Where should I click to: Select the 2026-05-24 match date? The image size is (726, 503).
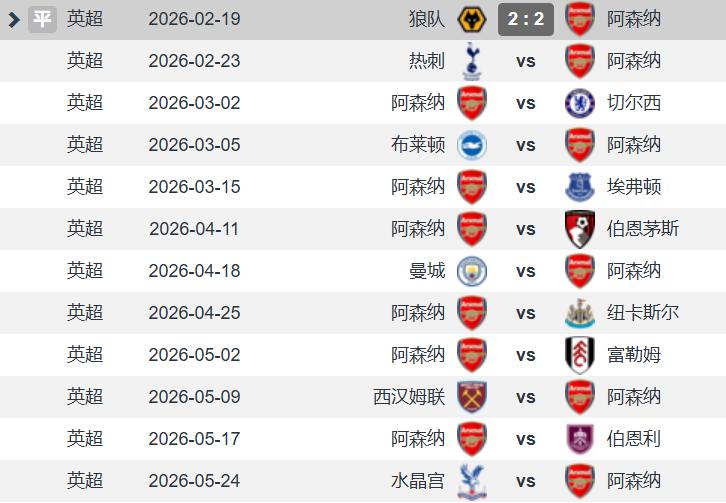194,481
